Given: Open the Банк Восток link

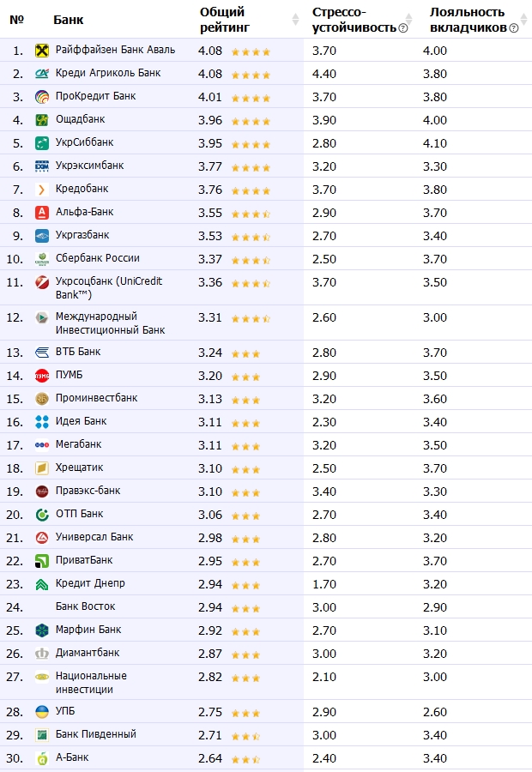Looking at the screenshot, I should tap(85, 606).
